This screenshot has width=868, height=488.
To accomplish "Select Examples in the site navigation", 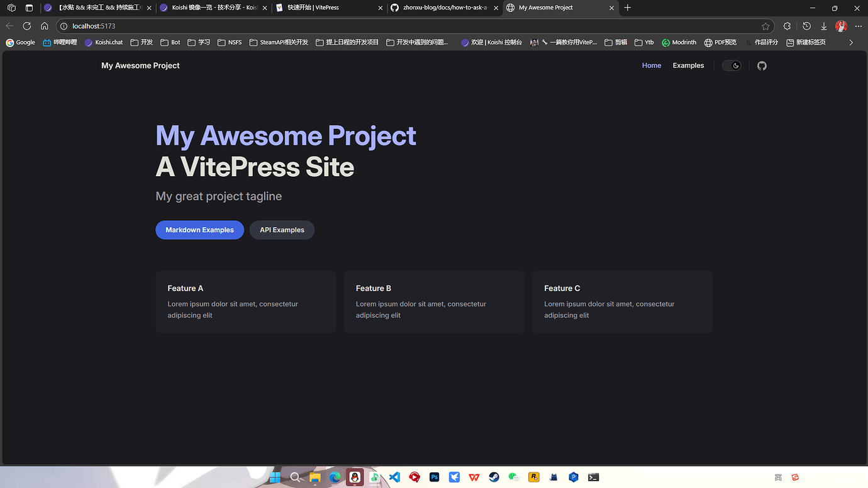I will 688,65.
